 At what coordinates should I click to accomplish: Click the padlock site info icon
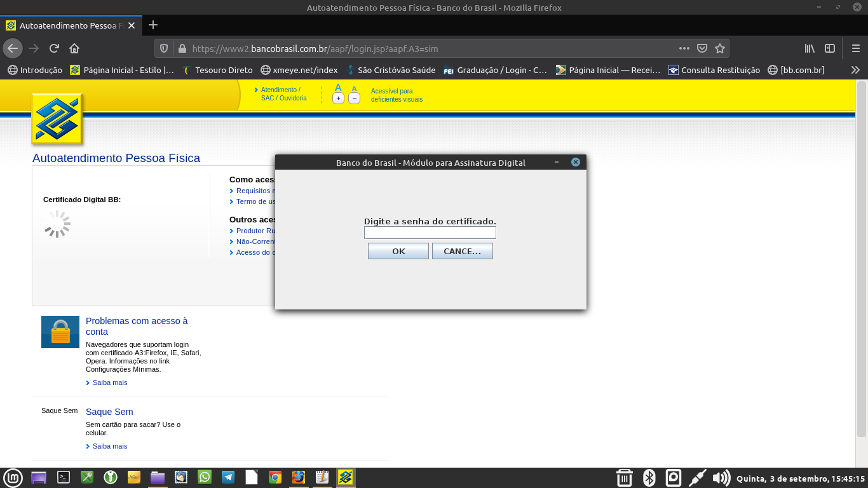tap(182, 48)
